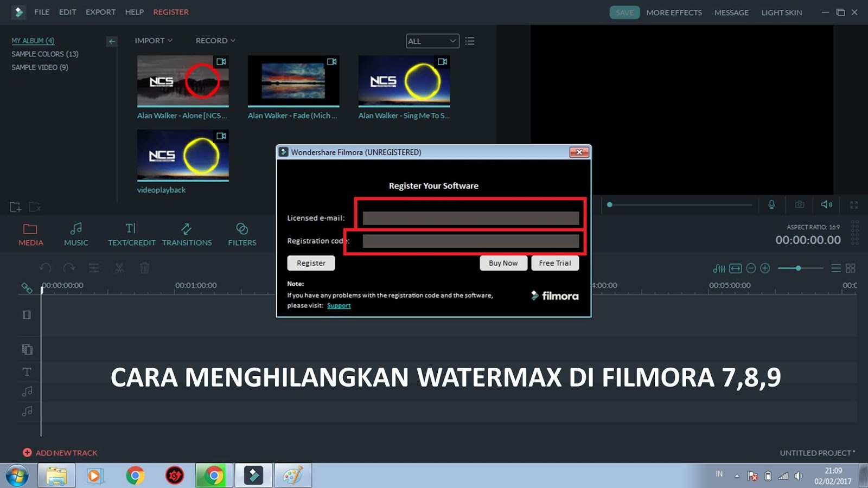The height and width of the screenshot is (488, 868).
Task: Click the SAVE button in top bar
Action: pyautogui.click(x=624, y=12)
